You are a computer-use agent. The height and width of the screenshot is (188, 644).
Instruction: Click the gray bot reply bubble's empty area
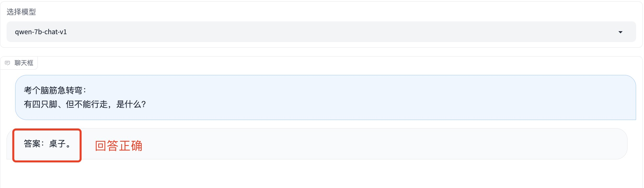point(361,144)
